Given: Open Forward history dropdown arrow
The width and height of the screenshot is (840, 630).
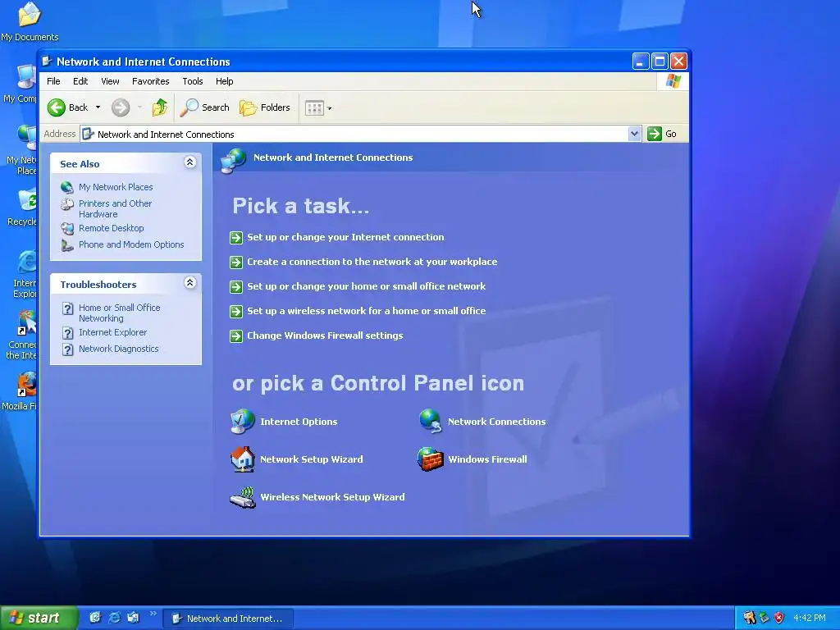Looking at the screenshot, I should (x=139, y=107).
